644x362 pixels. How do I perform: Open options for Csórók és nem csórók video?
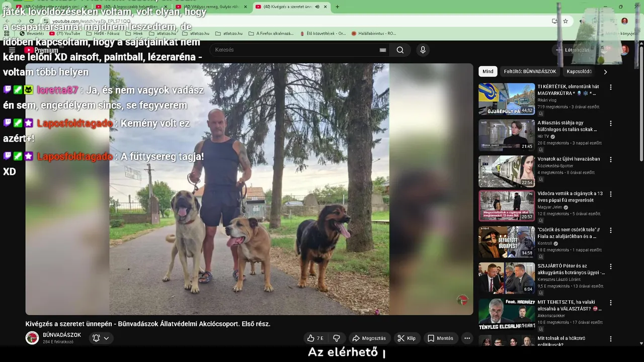click(x=611, y=230)
